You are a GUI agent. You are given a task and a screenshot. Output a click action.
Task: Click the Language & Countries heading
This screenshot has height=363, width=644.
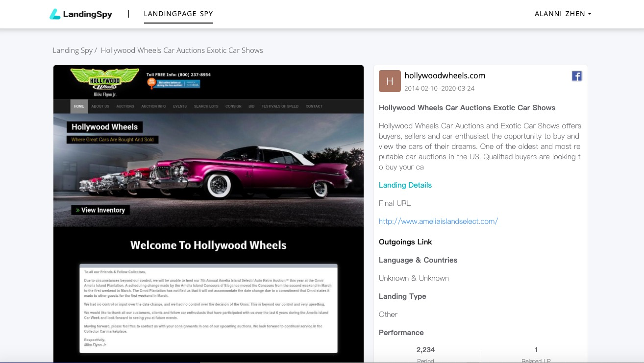tap(418, 260)
